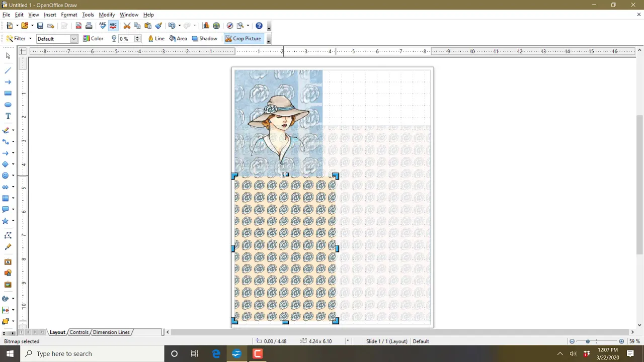This screenshot has height=362, width=644.
Task: Click the Open file folder icon
Action: (25, 26)
